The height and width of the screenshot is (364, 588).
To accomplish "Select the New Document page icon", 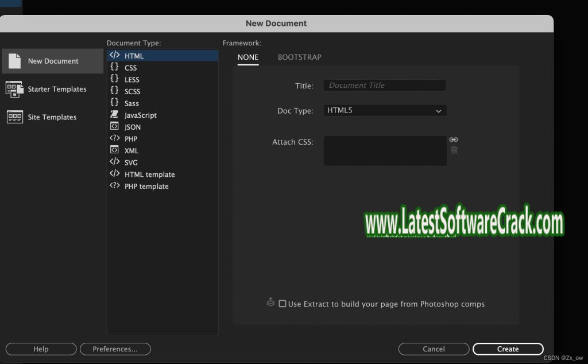I will click(14, 61).
